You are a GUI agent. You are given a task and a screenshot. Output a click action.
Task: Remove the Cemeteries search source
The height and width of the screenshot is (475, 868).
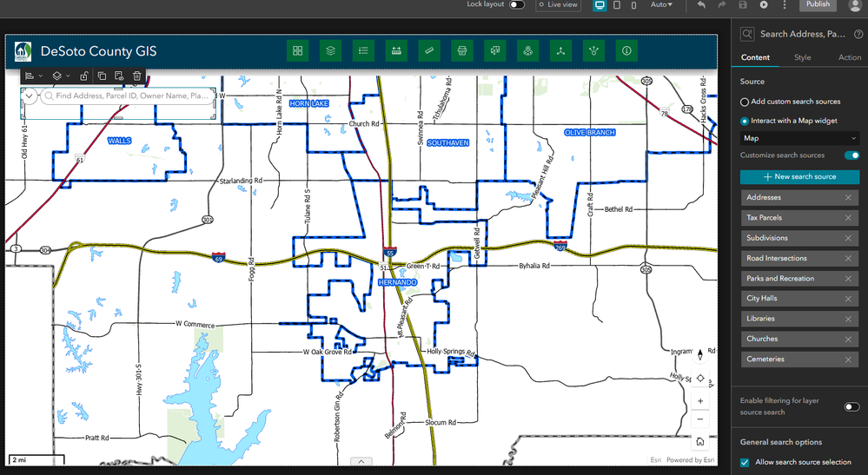point(848,360)
